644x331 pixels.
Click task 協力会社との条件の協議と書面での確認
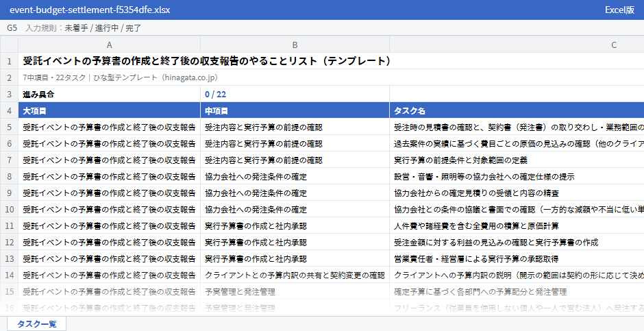click(517, 209)
